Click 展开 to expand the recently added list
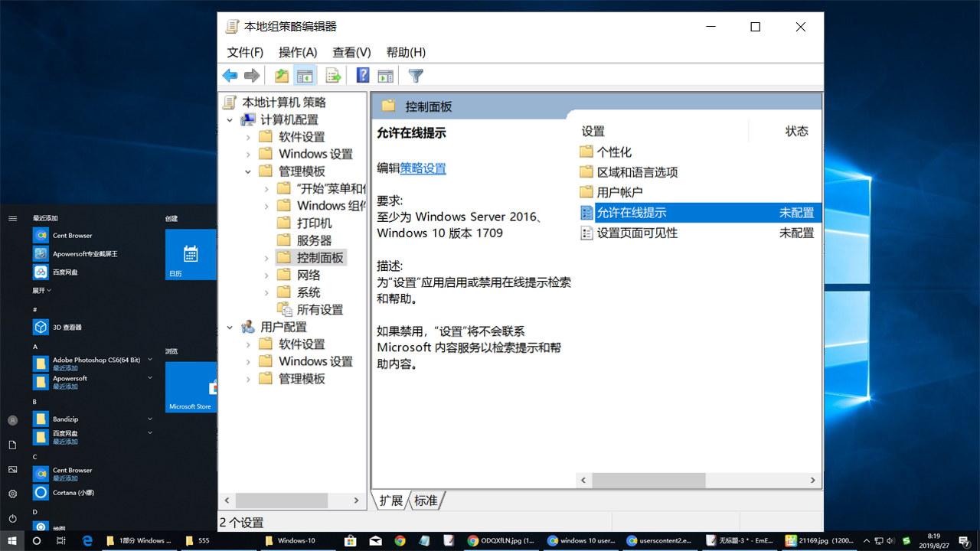980x551 pixels. pos(42,291)
